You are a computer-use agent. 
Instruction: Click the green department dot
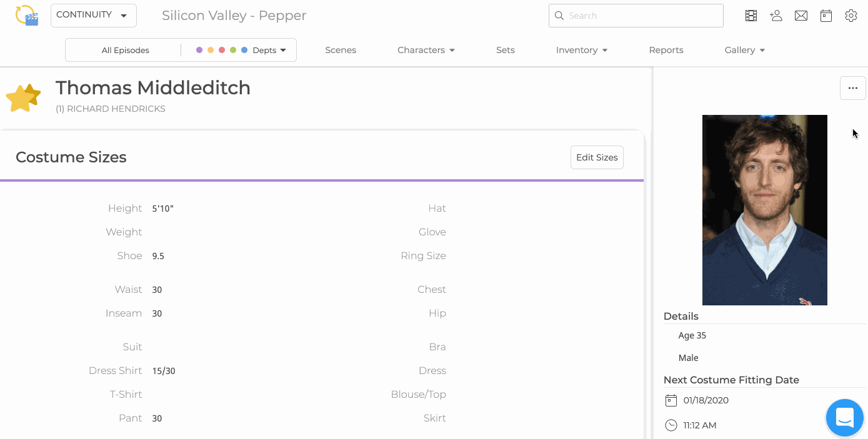pyautogui.click(x=233, y=50)
